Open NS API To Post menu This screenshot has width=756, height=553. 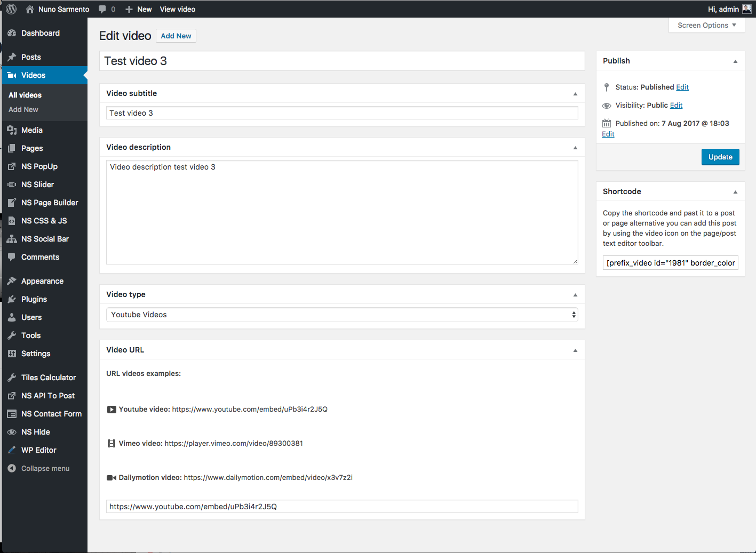[48, 396]
